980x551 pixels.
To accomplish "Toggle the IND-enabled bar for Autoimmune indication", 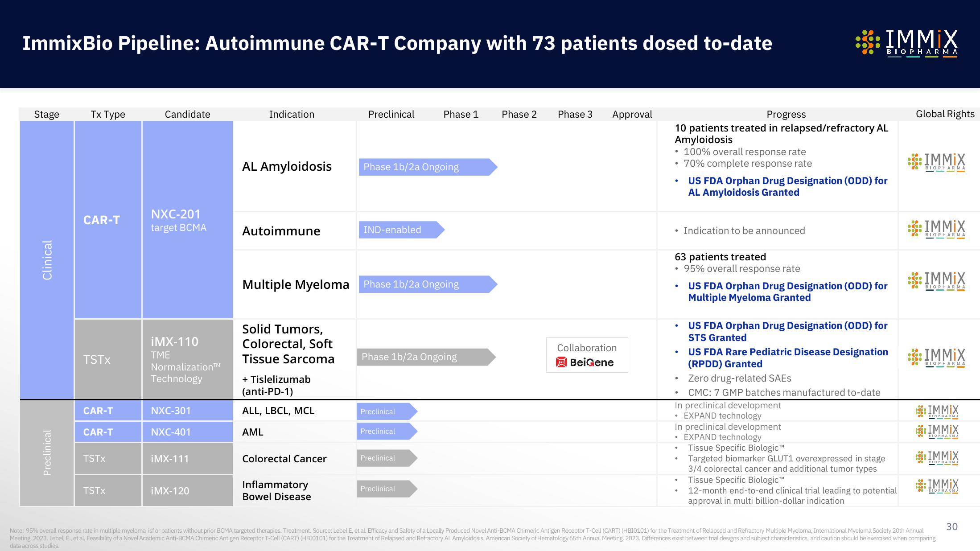I will pyautogui.click(x=398, y=230).
